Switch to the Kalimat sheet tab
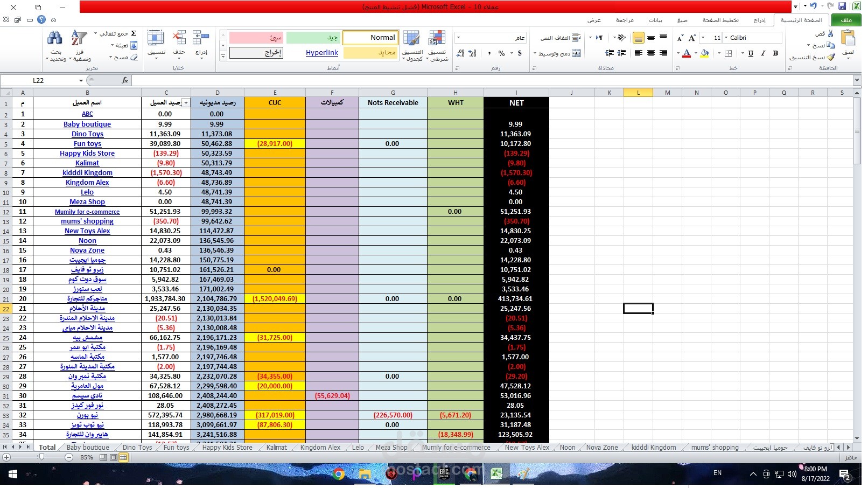Screen dimensions: 868x488 click(277, 448)
